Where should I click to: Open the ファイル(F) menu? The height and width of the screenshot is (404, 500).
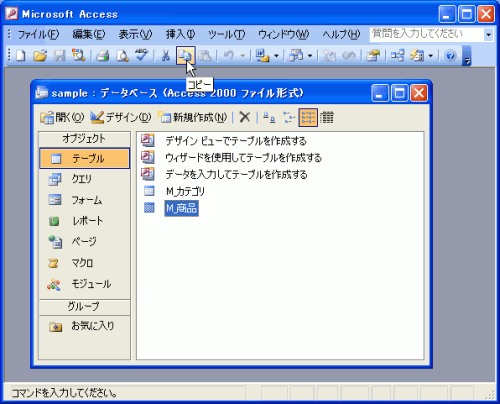[x=38, y=34]
